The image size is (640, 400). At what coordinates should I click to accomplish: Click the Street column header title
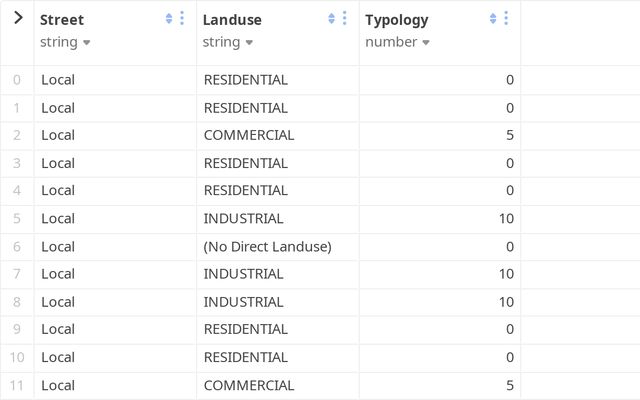(x=62, y=19)
